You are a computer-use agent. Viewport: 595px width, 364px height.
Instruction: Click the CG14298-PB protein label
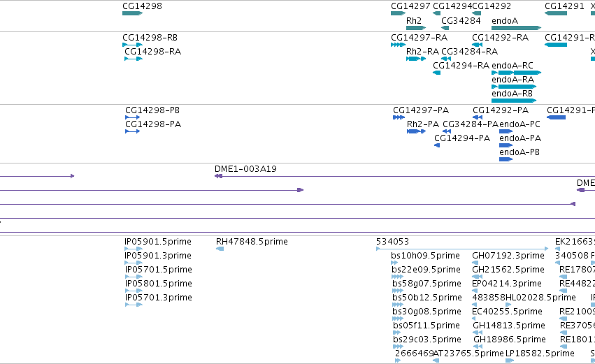(x=152, y=110)
